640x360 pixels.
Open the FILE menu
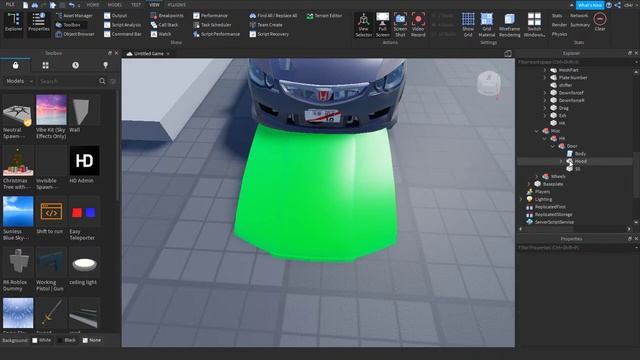coord(10,4)
